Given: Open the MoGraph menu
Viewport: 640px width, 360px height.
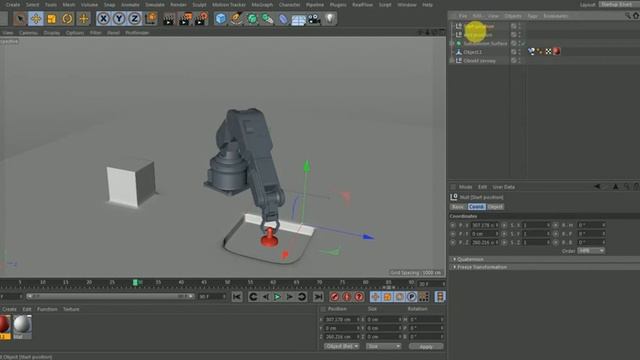Looking at the screenshot, I should pos(262,5).
